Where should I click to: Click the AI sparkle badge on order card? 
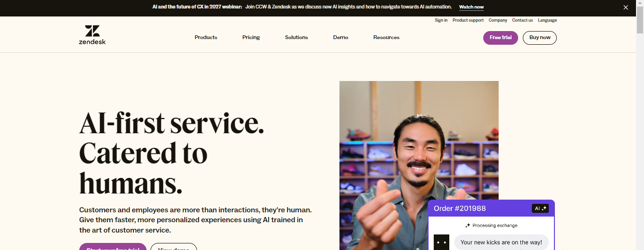[540, 208]
